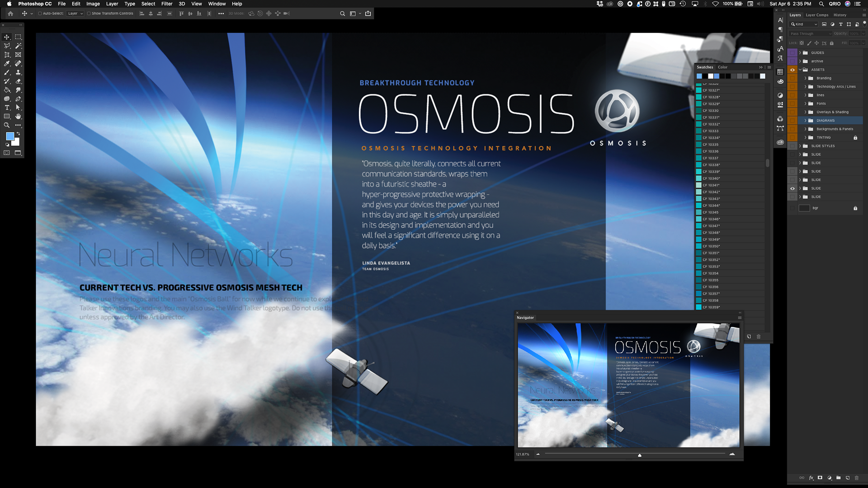
Task: Open the Filter menu
Action: point(167,4)
